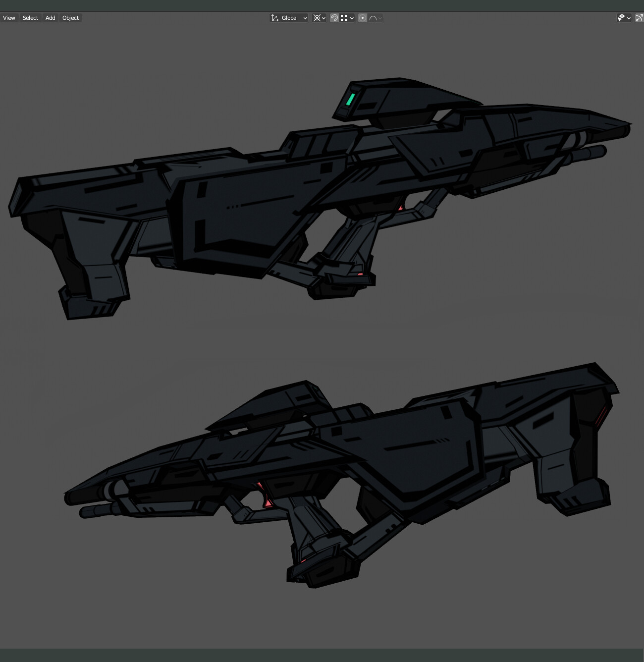Open the Object menu
Screen dimensions: 644x662
click(x=70, y=18)
